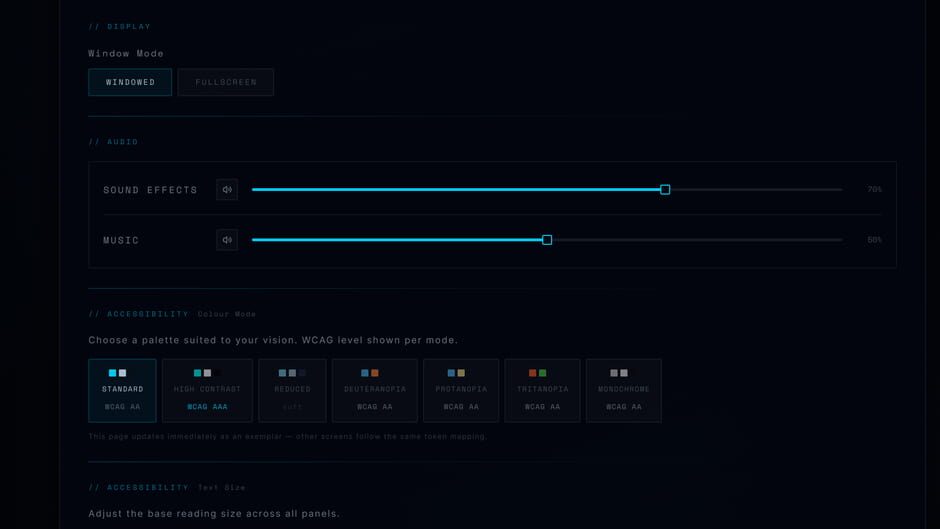Click the Accessibility Text Size heading
Screen dimensions: 940x529
pyautogui.click(x=167, y=487)
